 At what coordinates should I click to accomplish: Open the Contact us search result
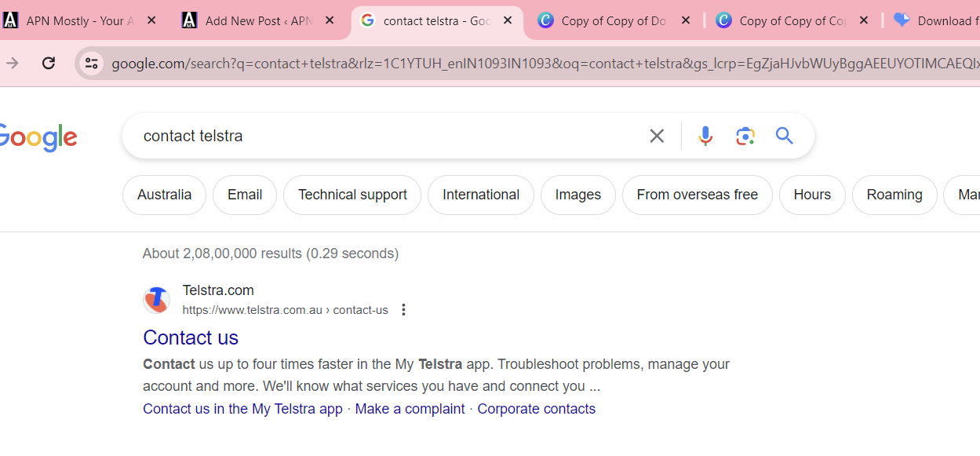(191, 337)
